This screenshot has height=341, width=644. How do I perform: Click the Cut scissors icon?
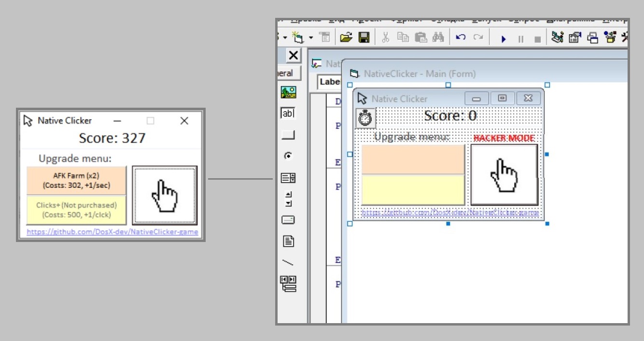[x=385, y=38]
